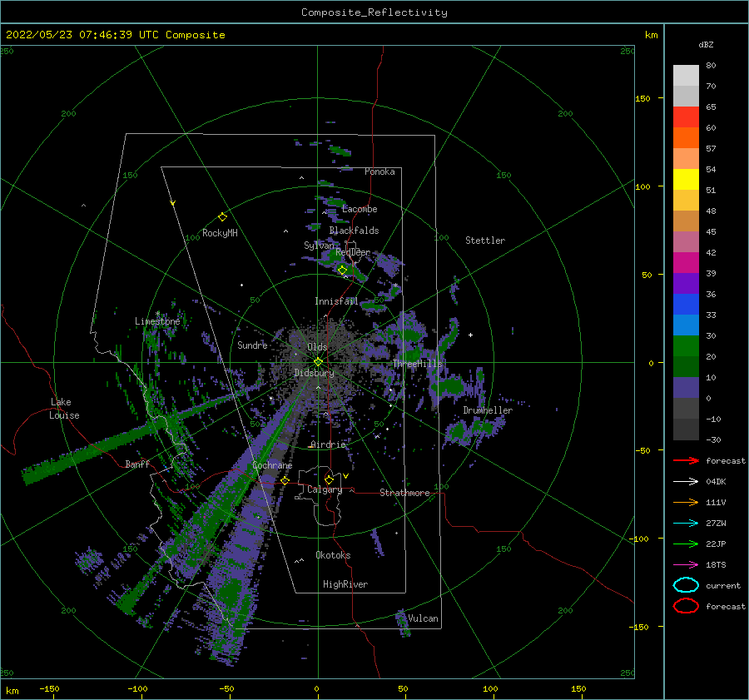The width and height of the screenshot is (749, 700).
Task: Select the red 'forecast' ellipse icon
Action: (x=686, y=606)
